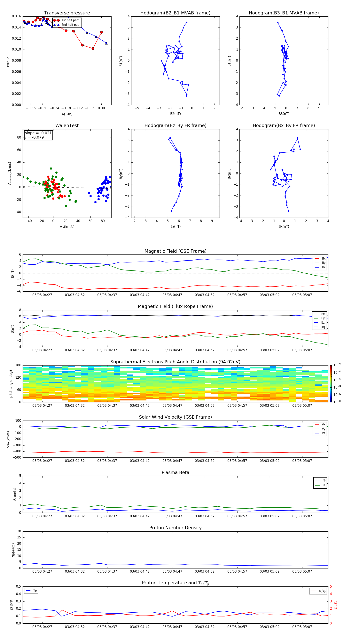Select the red Te/Tp right-side axis label
Image resolution: width=351 pixels, height=644 pixels.
click(x=336, y=605)
